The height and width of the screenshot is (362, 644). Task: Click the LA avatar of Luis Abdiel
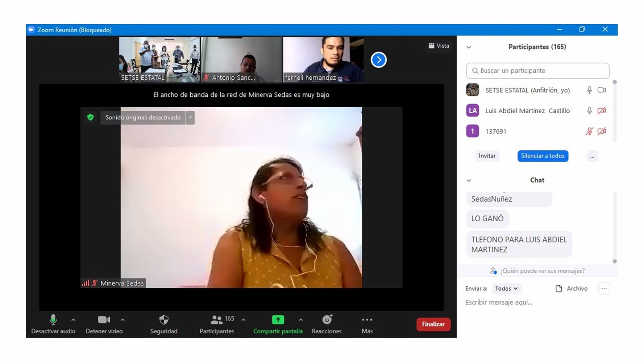tap(473, 111)
